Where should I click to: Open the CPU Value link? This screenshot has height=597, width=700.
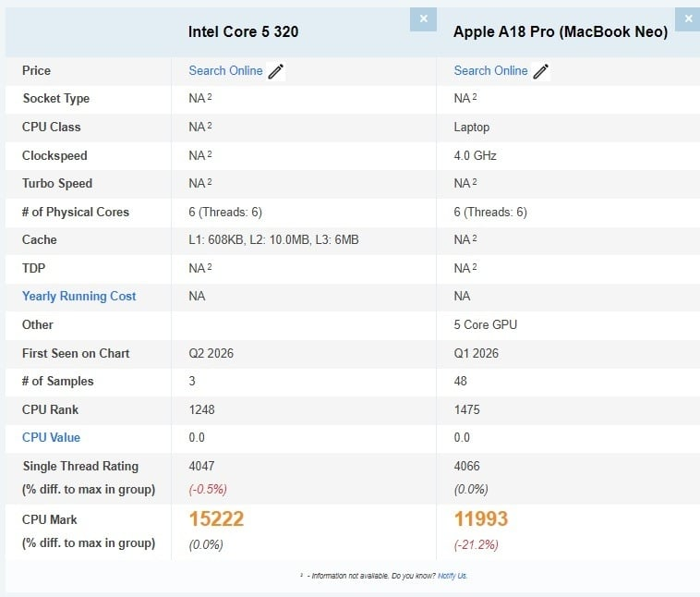(x=51, y=437)
